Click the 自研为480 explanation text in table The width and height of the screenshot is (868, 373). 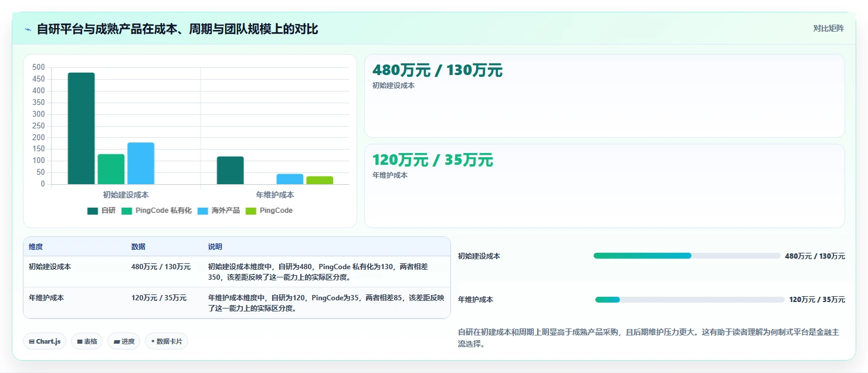coord(318,272)
